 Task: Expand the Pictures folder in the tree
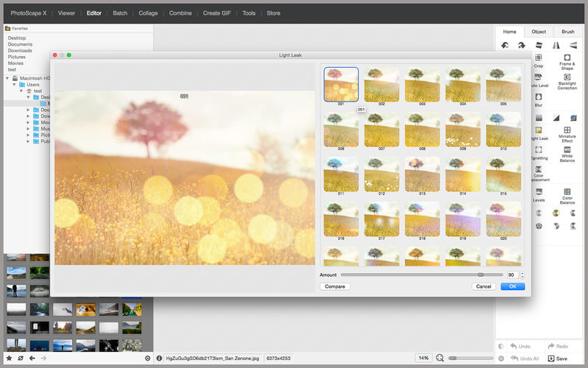pos(29,135)
